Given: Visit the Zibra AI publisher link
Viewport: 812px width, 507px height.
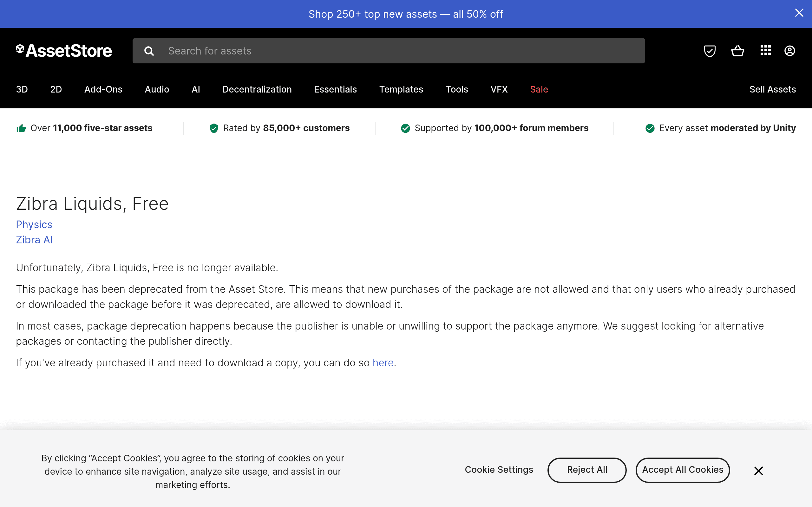Looking at the screenshot, I should (34, 240).
